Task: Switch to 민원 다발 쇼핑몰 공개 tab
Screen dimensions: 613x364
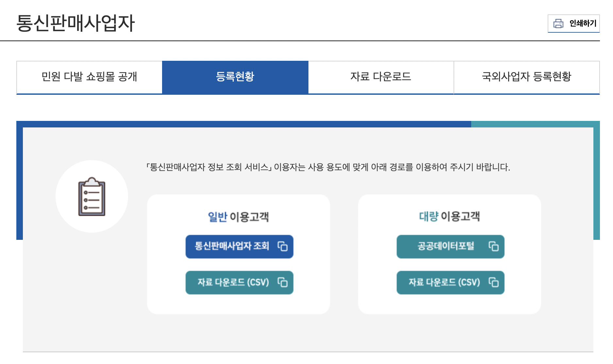Action: (89, 77)
